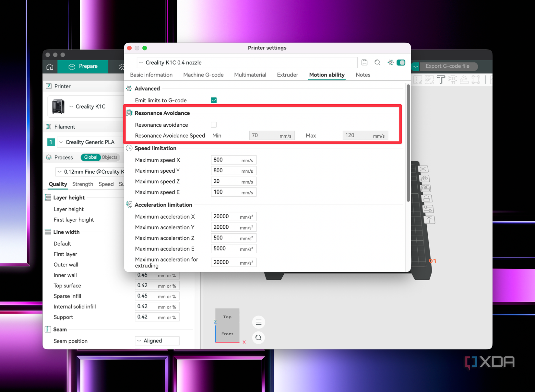Click the Prepare tab in main window
535x392 pixels.
pos(83,66)
